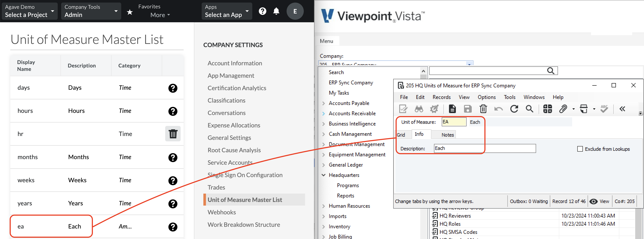The width and height of the screenshot is (644, 239).
Task: Open Work Breakdown Structure settings
Action: tap(244, 225)
